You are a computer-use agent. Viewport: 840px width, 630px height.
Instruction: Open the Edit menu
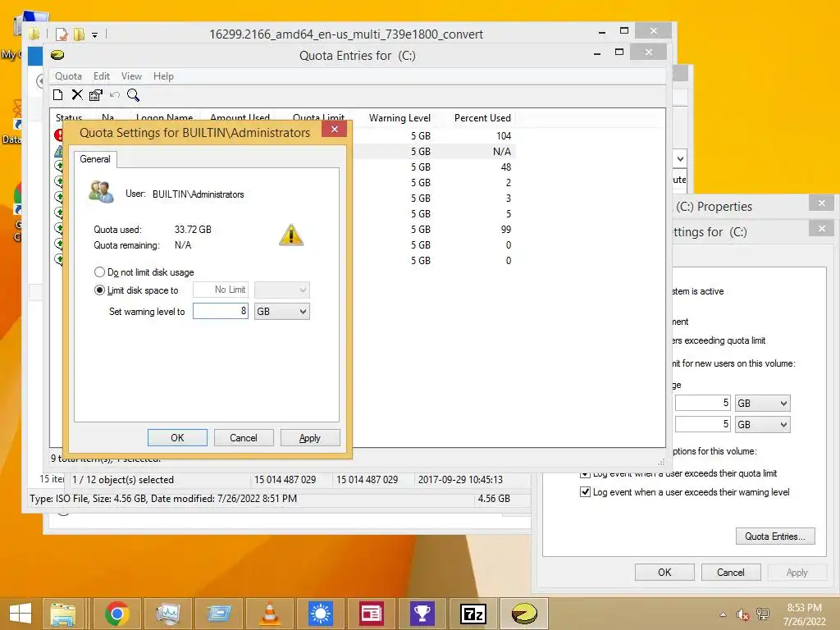click(x=101, y=76)
